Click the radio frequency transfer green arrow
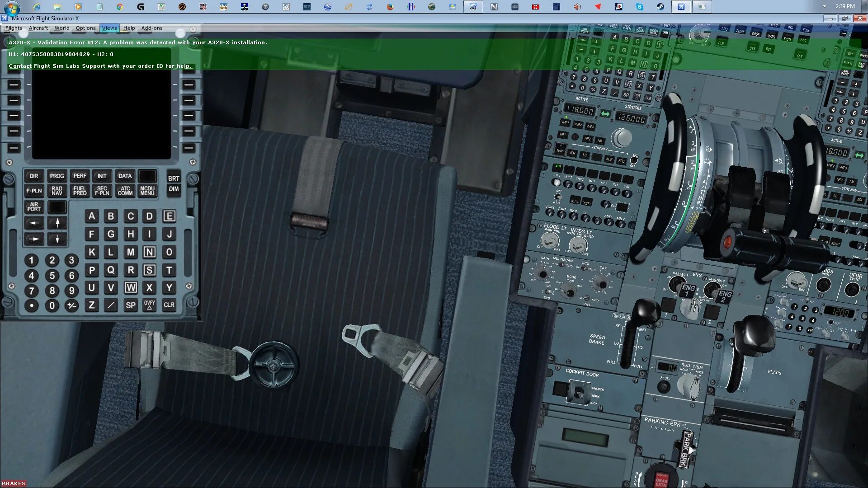The image size is (868, 488). click(605, 114)
